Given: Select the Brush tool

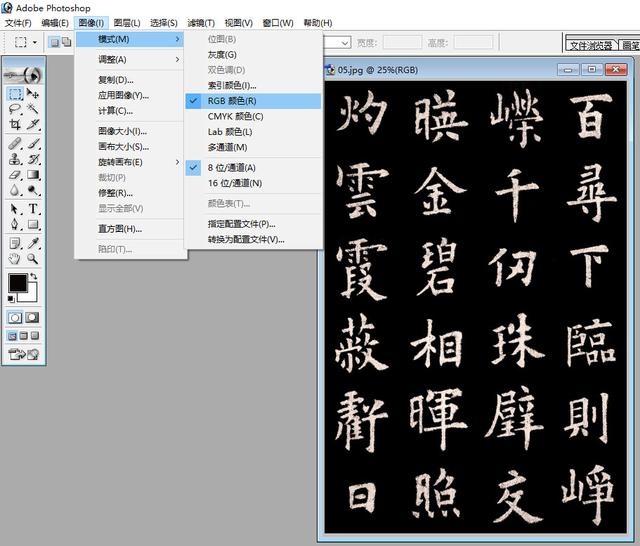Looking at the screenshot, I should (x=33, y=144).
